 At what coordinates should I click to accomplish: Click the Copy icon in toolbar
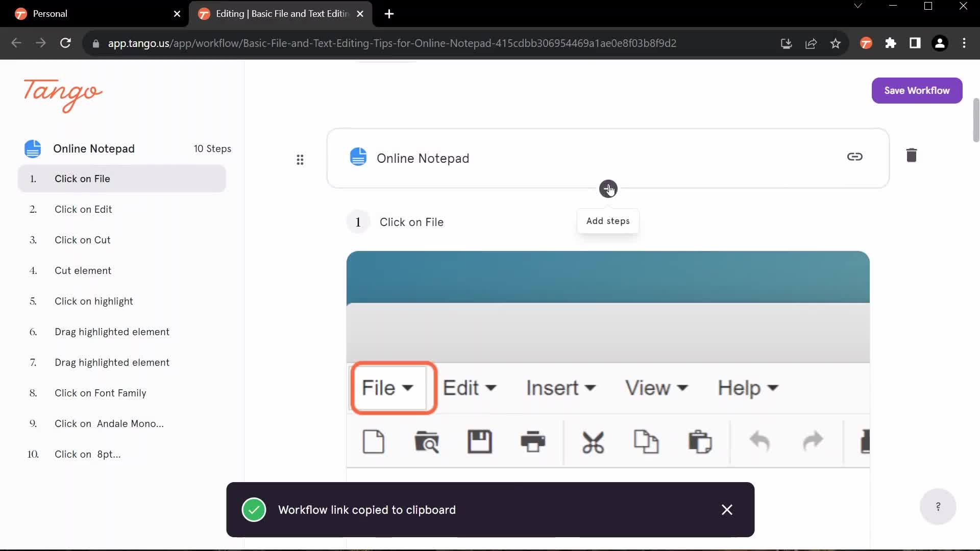pyautogui.click(x=646, y=441)
